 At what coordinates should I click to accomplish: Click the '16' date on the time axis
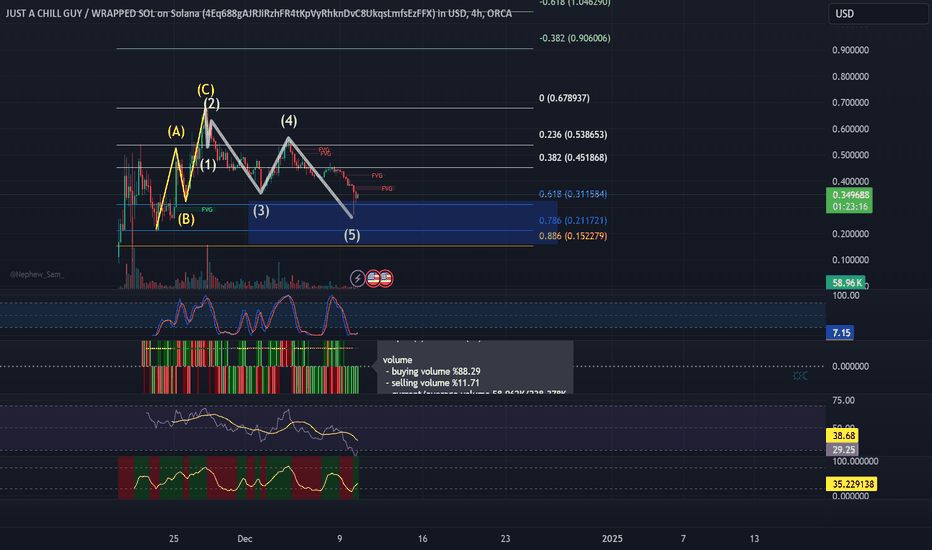(x=423, y=539)
